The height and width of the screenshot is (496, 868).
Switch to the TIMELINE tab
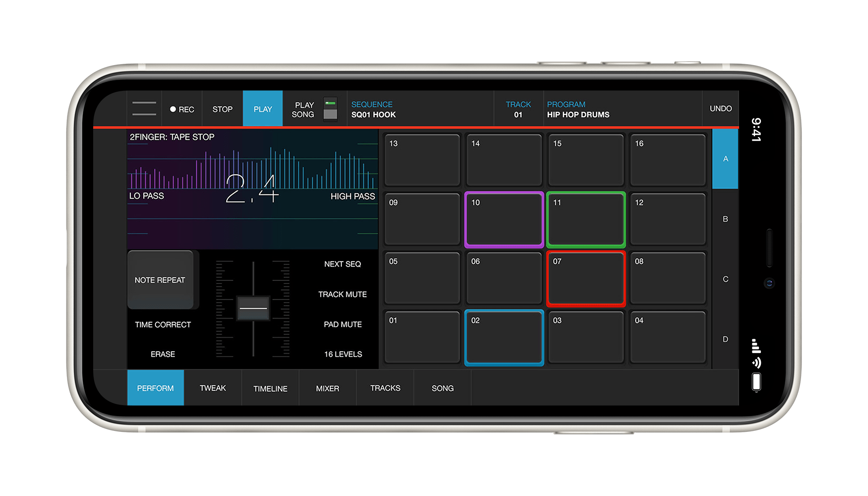coord(270,388)
